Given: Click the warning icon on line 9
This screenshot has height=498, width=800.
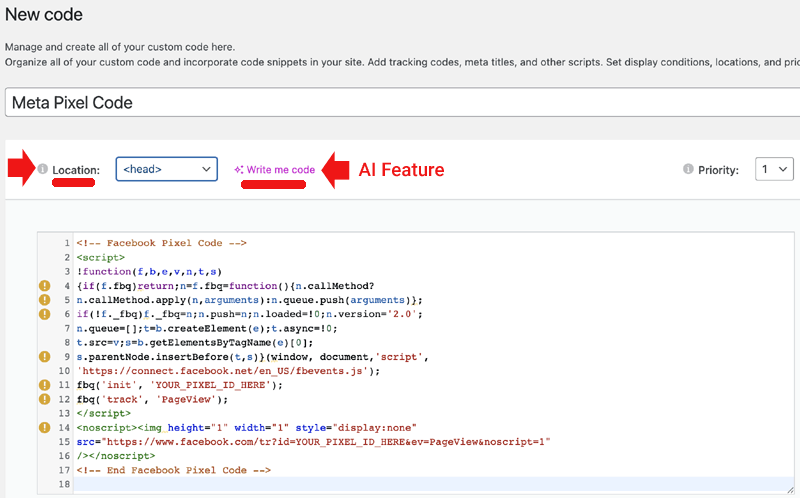Looking at the screenshot, I should click(x=44, y=355).
